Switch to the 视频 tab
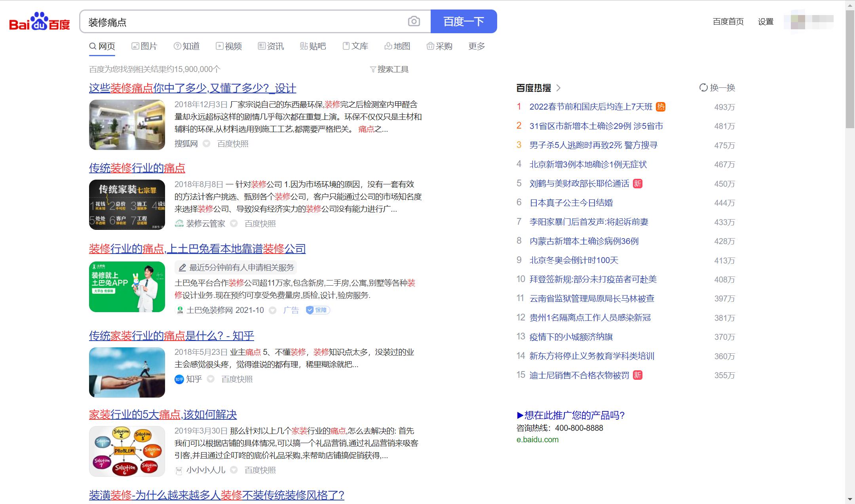This screenshot has height=504, width=855. 228,46
